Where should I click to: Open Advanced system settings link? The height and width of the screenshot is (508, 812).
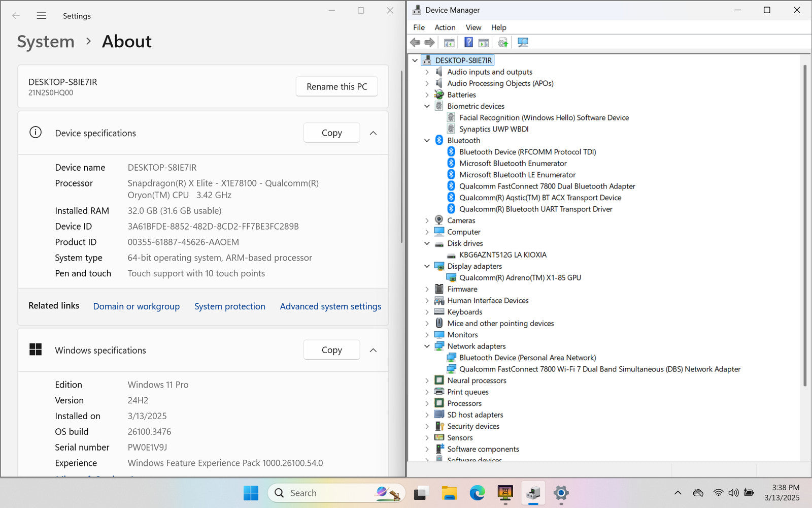click(x=330, y=306)
